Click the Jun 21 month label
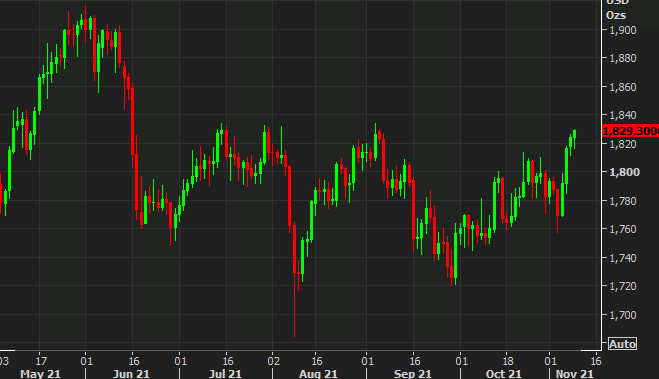The height and width of the screenshot is (379, 659). click(131, 374)
